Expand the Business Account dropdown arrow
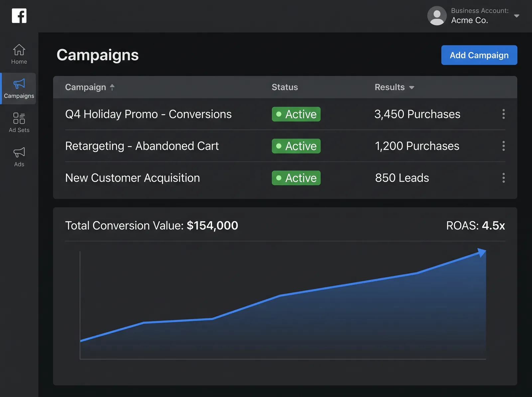This screenshot has width=532, height=397. (x=517, y=16)
